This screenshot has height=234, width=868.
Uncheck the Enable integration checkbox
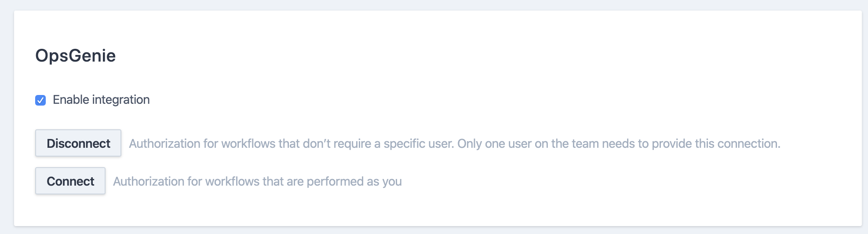click(40, 100)
